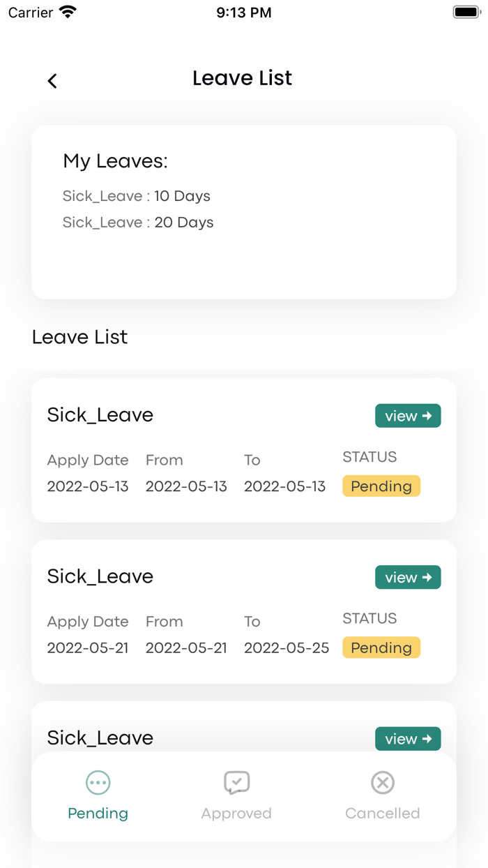Screen dimensions: 488x868
Task: Tap Pending status badge ending 2022-05-25
Action: click(x=381, y=648)
